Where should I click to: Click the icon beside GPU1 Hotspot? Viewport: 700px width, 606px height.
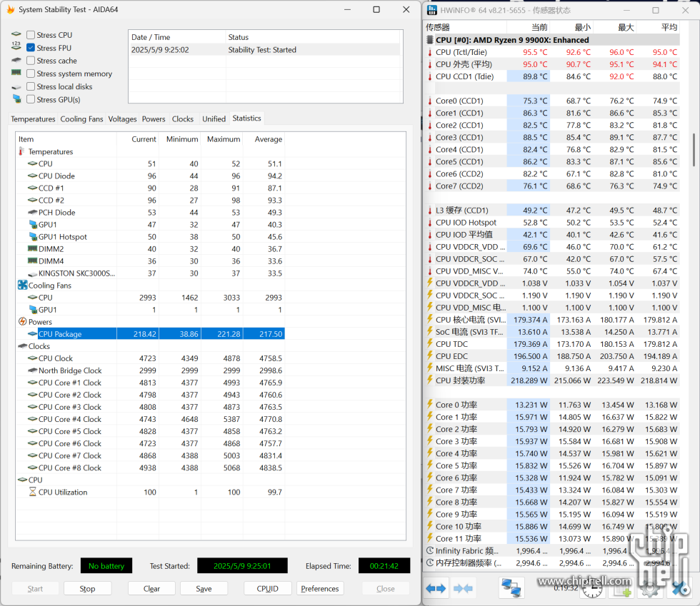[x=33, y=236]
